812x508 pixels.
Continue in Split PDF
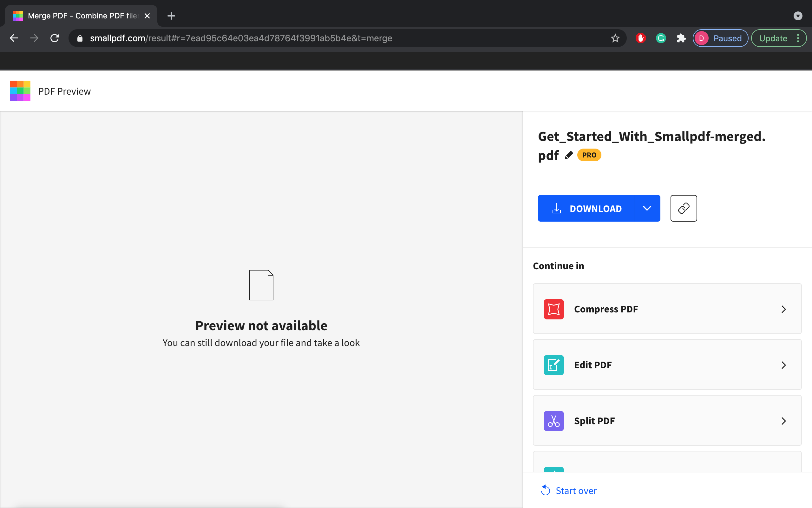[667, 421]
